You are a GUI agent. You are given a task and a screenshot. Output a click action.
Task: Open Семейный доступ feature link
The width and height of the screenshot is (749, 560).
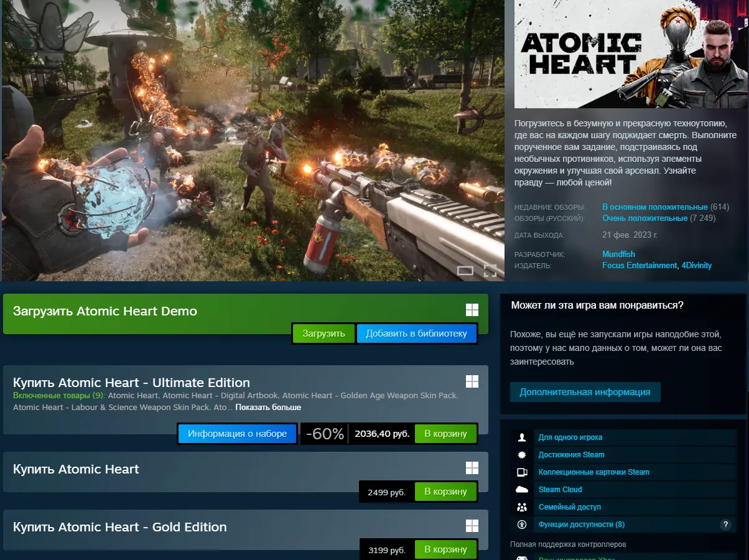click(x=570, y=507)
